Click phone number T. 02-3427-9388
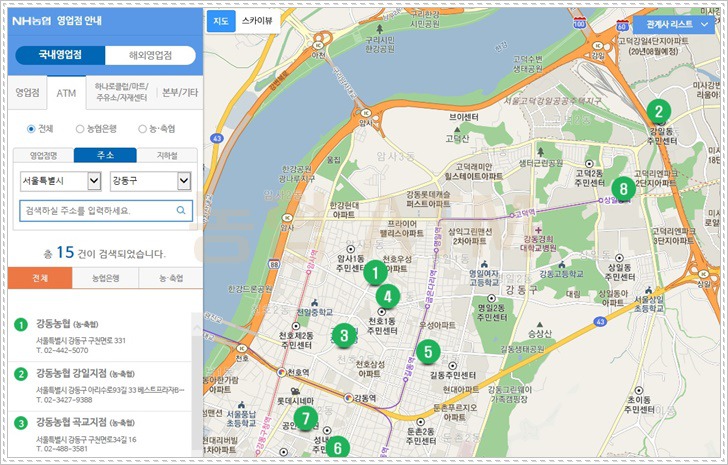Image resolution: width=728 pixels, height=465 pixels. [x=64, y=400]
